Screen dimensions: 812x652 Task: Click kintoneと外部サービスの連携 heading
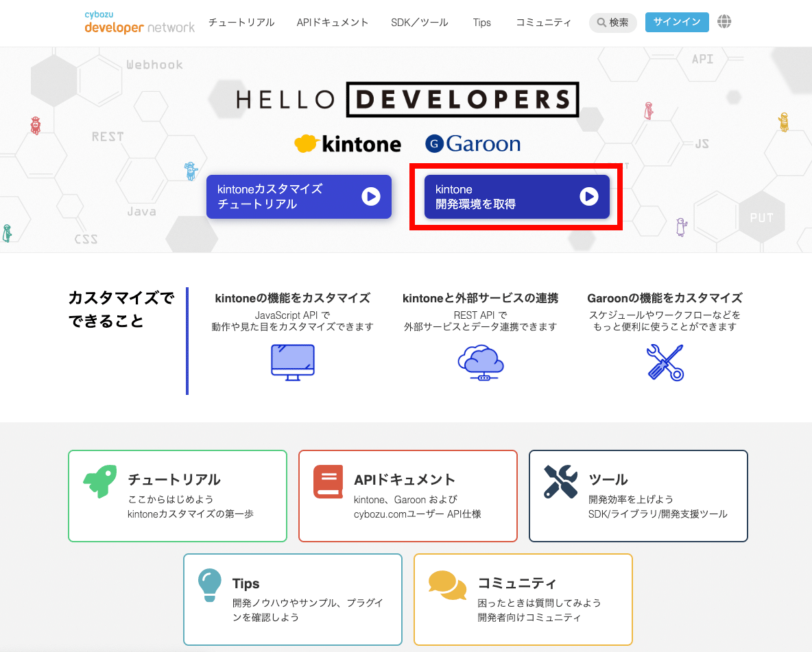click(x=480, y=298)
